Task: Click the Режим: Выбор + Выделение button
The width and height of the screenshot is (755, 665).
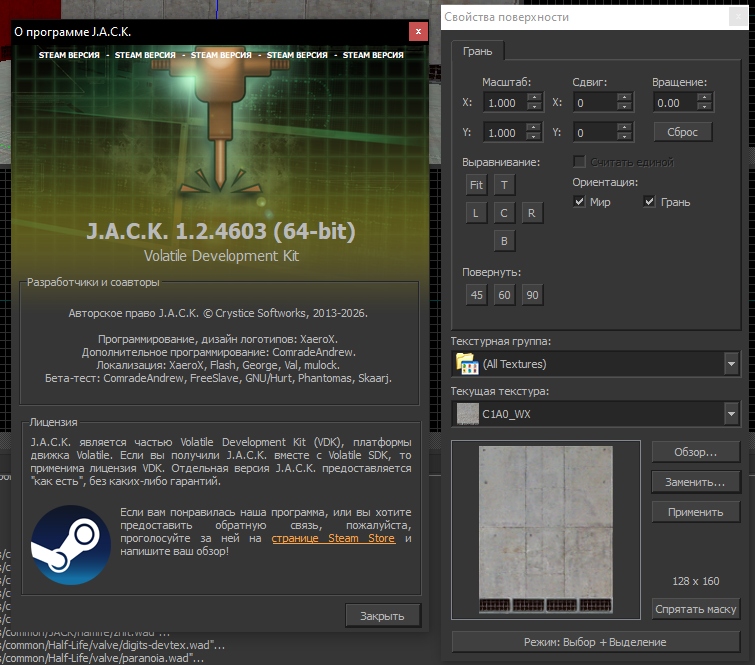Action: point(595,642)
